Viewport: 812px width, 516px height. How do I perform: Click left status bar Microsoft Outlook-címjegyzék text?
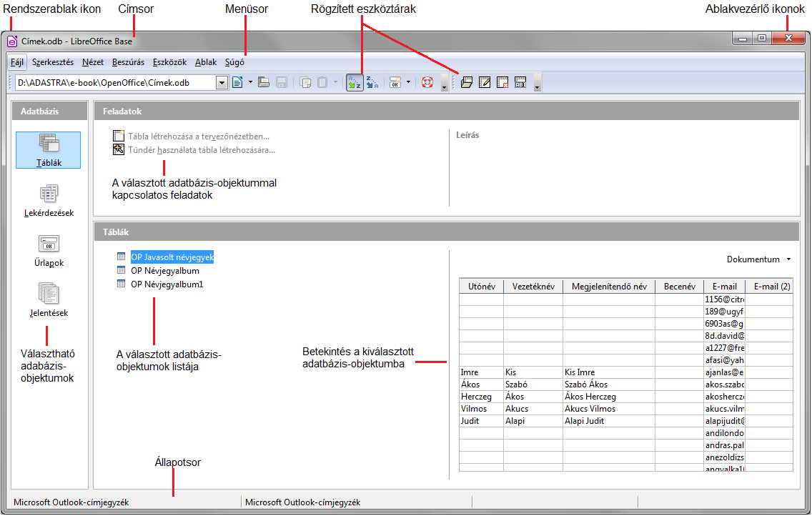coord(71,502)
